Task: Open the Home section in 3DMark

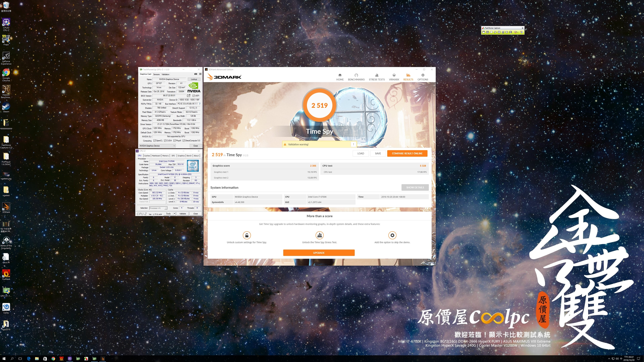Action: pyautogui.click(x=340, y=77)
